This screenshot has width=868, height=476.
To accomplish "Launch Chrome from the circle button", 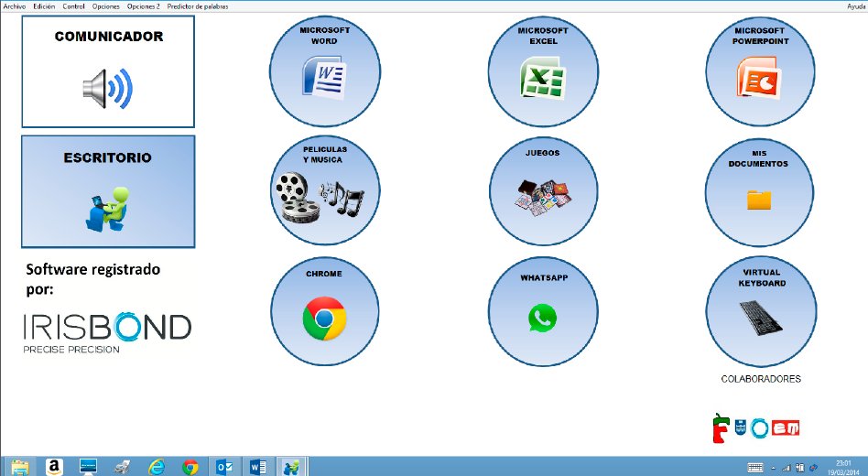I will click(324, 312).
